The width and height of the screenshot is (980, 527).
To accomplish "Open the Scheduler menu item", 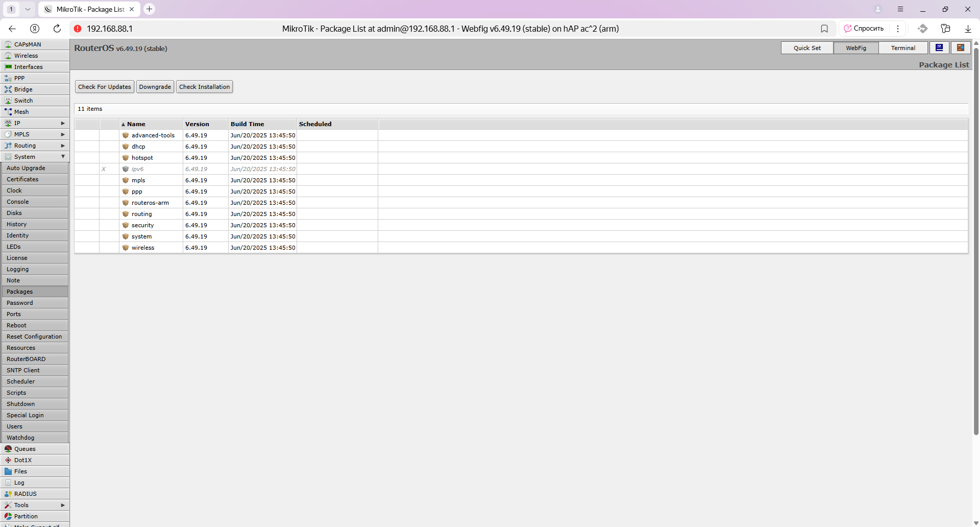I will [x=35, y=381].
